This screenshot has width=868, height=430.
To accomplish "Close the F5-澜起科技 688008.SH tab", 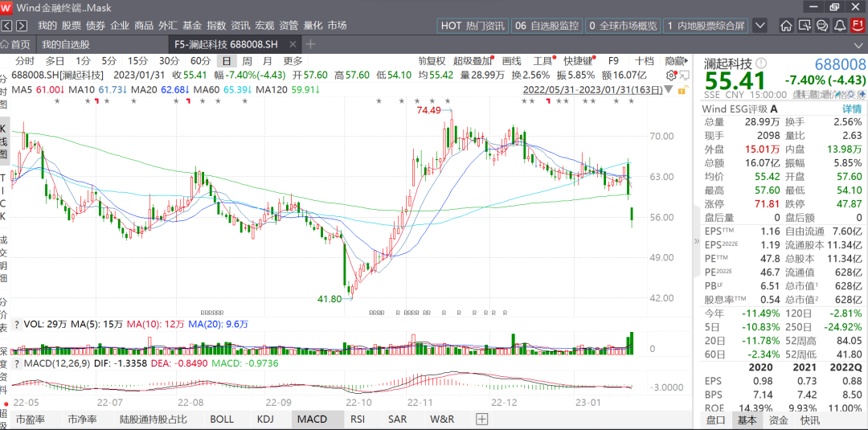I will [x=293, y=44].
